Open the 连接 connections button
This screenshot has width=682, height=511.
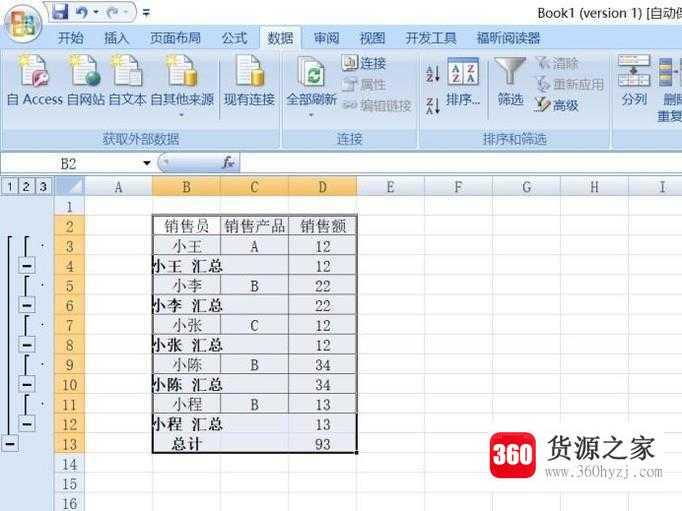click(364, 63)
